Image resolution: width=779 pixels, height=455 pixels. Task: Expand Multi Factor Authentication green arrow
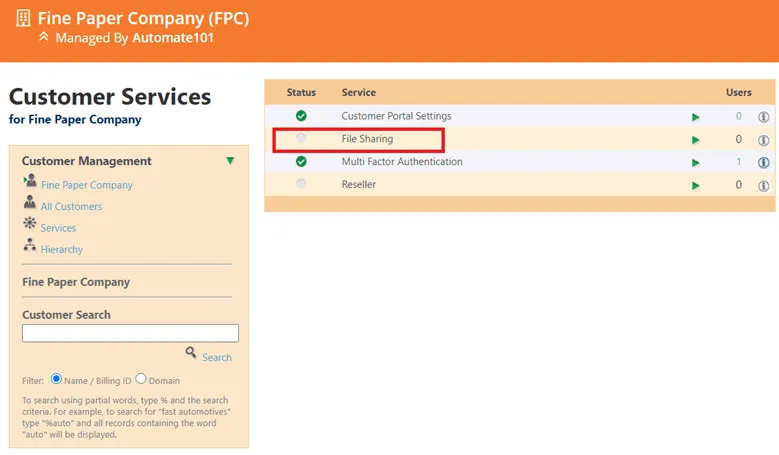coord(696,163)
